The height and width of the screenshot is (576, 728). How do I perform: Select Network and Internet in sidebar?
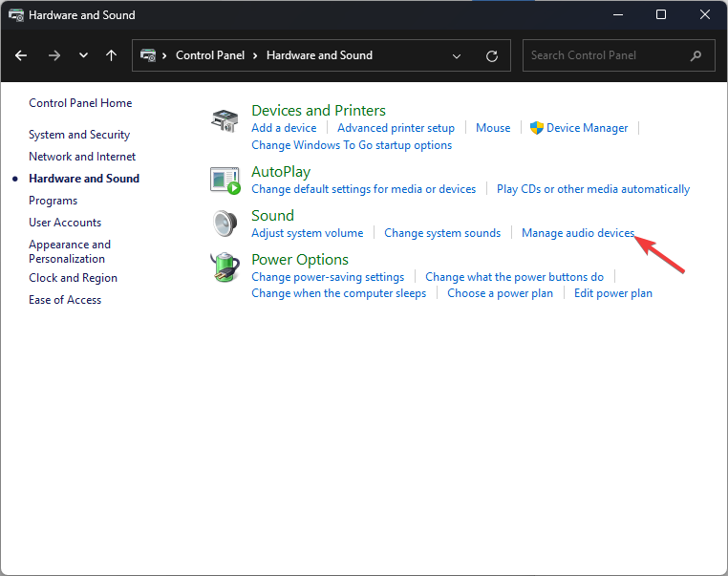pyautogui.click(x=82, y=157)
